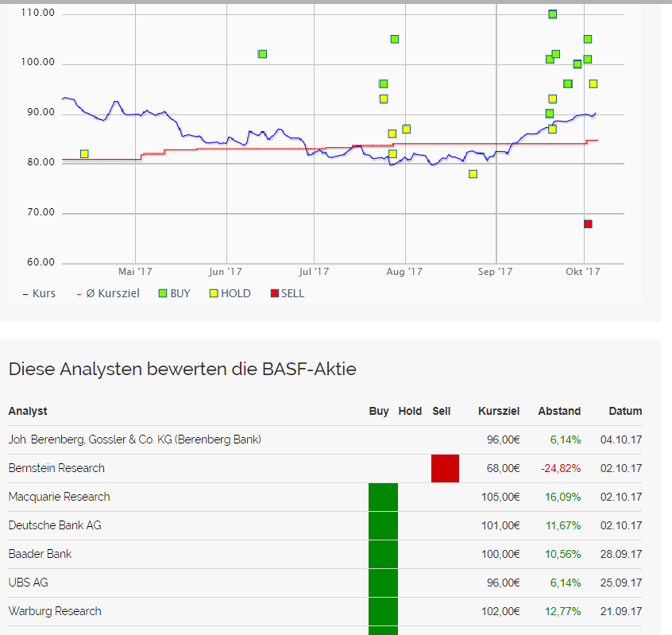Click the Analyst column header

click(x=28, y=411)
